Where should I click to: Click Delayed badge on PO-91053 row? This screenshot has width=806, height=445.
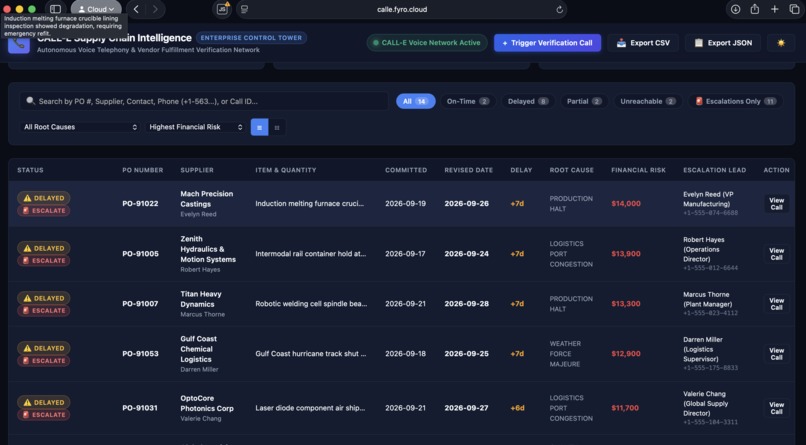(x=44, y=348)
